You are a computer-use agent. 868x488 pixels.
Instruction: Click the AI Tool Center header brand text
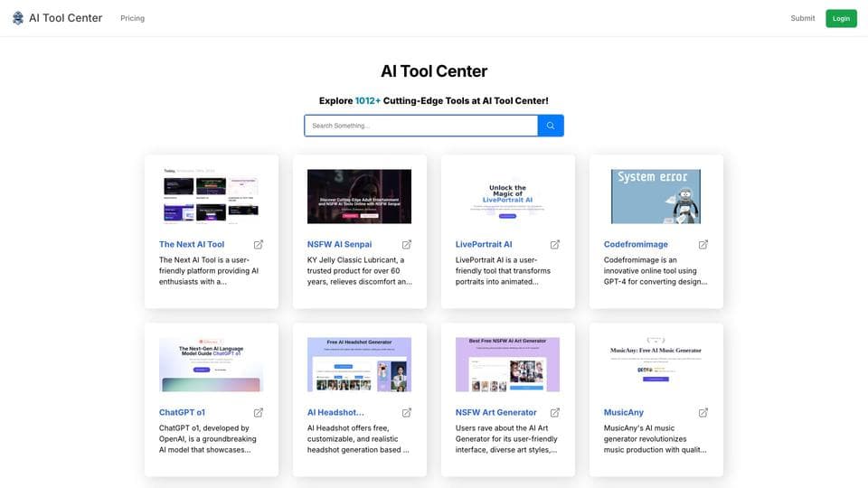(x=65, y=18)
